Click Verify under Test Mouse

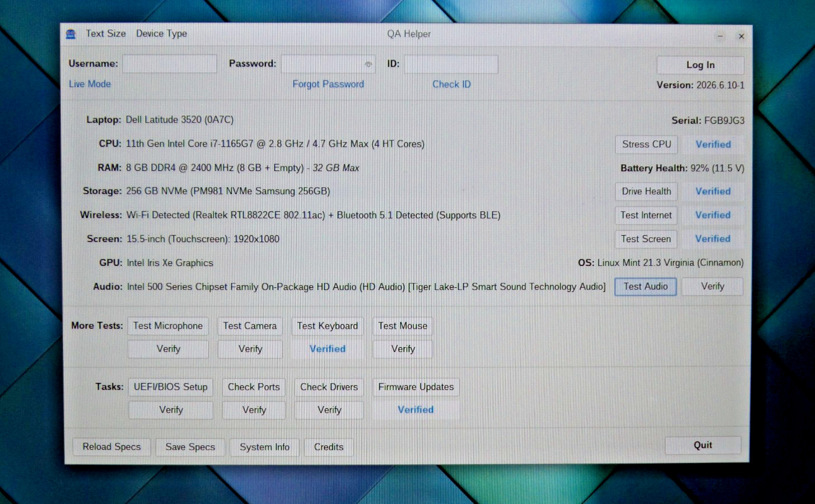point(402,349)
